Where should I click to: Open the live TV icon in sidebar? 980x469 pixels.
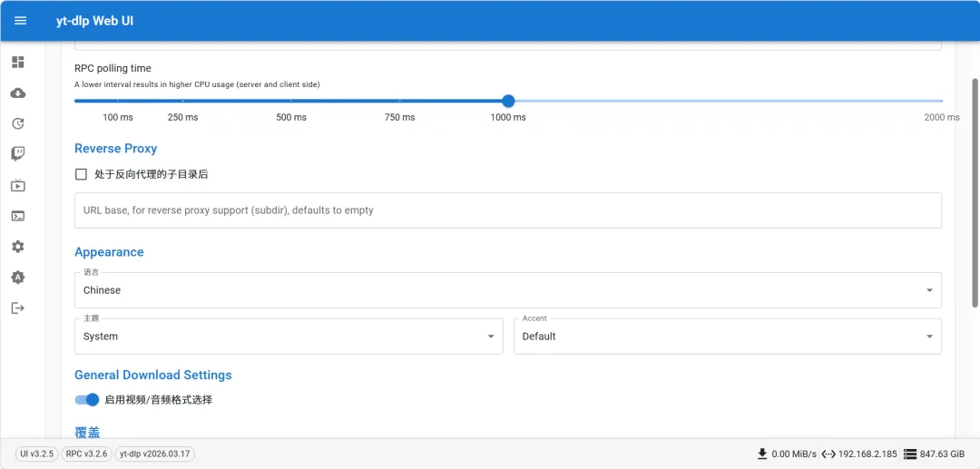tap(18, 185)
